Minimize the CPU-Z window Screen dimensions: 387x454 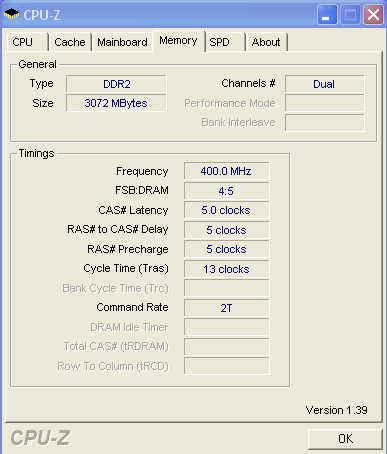327,15
